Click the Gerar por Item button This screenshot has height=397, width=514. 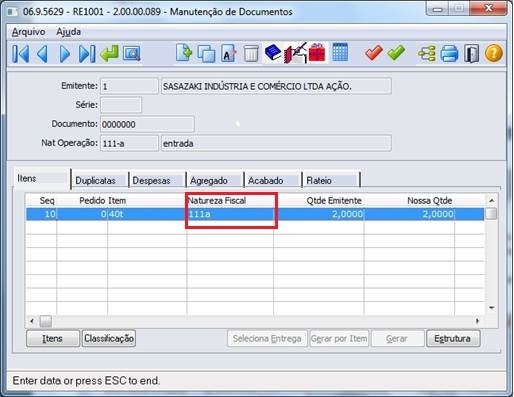click(339, 339)
